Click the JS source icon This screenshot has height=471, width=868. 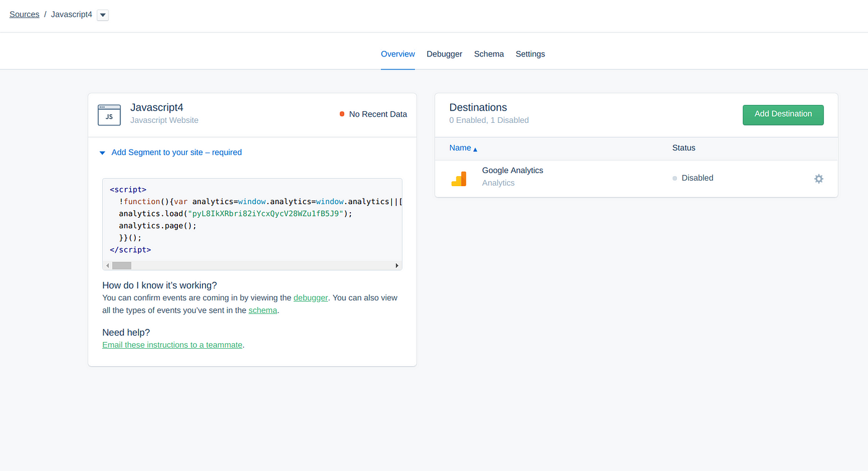109,115
